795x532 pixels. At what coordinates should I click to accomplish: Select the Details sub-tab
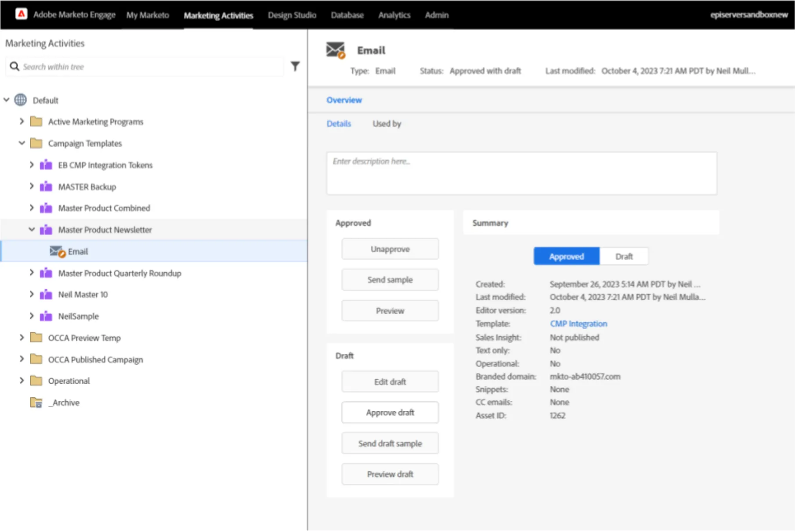point(339,124)
